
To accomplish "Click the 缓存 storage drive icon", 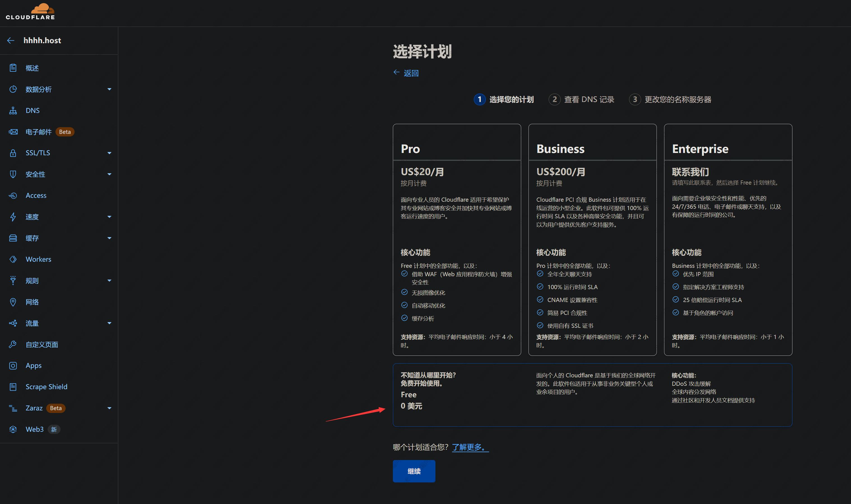I will pyautogui.click(x=13, y=238).
